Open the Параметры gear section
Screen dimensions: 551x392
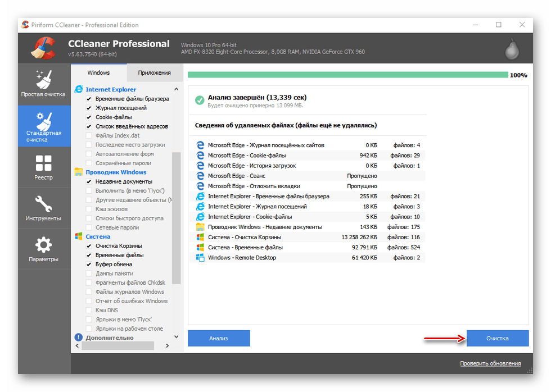[x=44, y=249]
